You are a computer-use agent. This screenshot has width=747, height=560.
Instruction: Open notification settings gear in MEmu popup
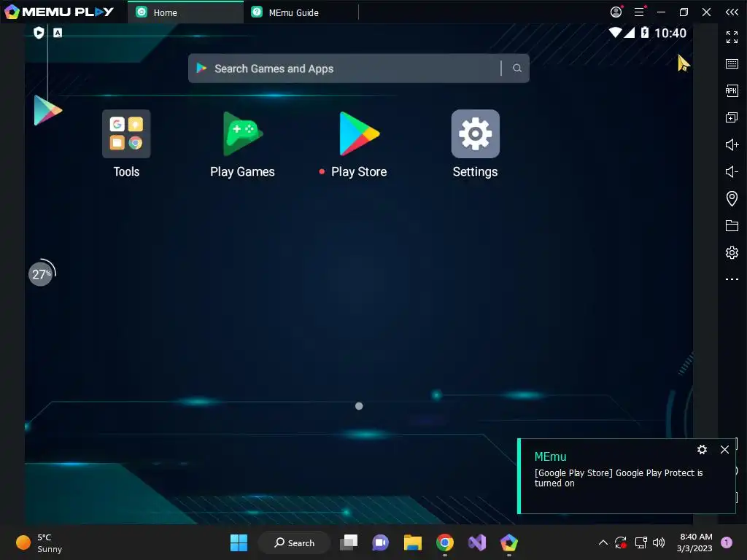pyautogui.click(x=702, y=449)
